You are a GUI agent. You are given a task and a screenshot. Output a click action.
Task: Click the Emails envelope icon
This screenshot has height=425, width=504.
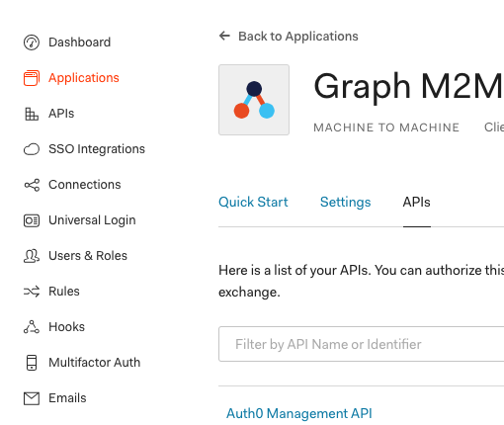click(x=32, y=398)
